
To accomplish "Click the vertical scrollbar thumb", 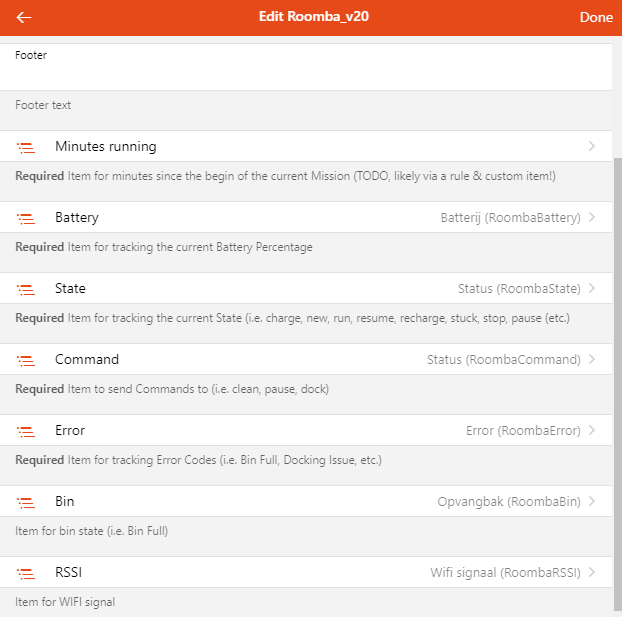I will click(x=618, y=384).
